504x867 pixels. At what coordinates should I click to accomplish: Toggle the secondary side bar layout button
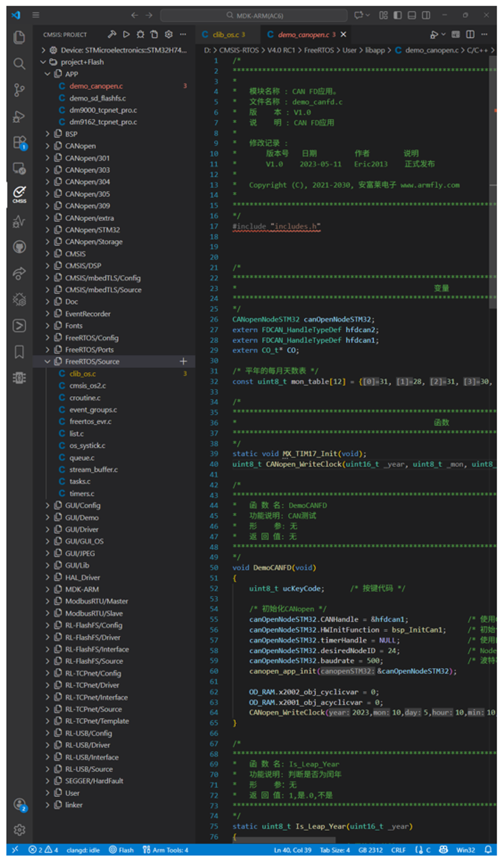point(426,15)
